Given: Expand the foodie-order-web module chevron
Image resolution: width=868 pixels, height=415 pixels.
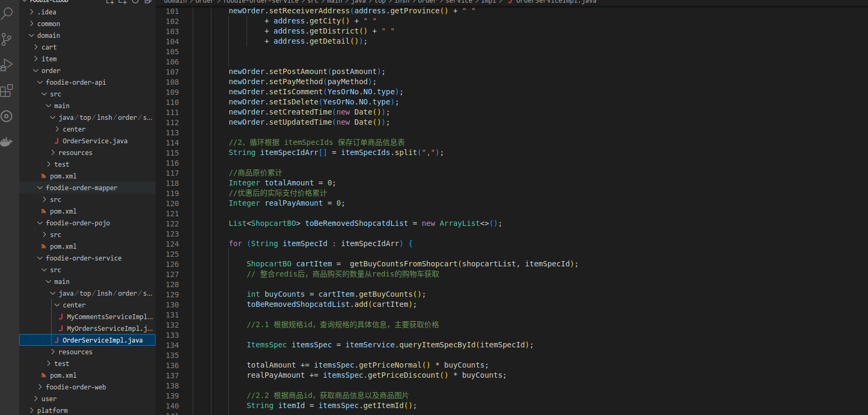Looking at the screenshot, I should [40, 387].
